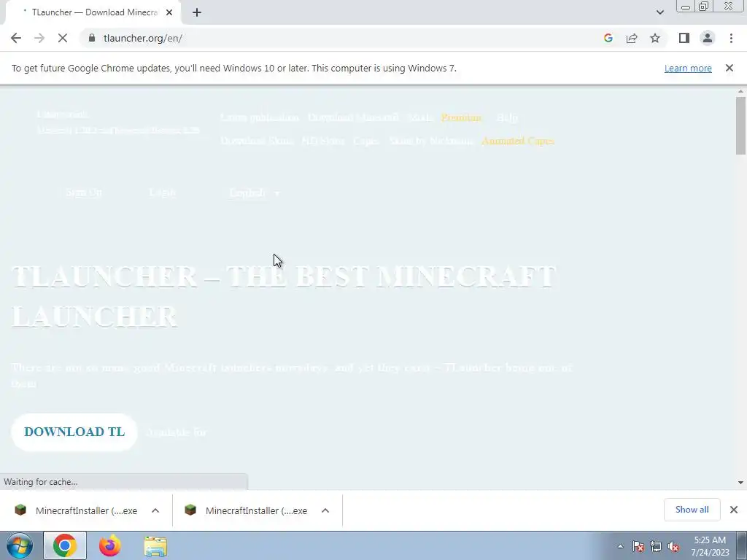The height and width of the screenshot is (560, 747).
Task: Open first MinecraftInstaller download item
Action: click(76, 510)
